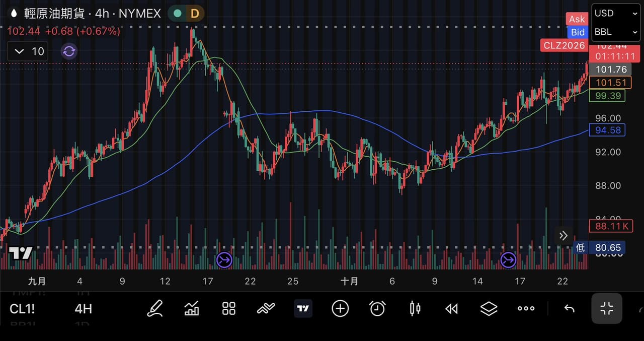Tap the double zigzag line icon

[x=266, y=308]
